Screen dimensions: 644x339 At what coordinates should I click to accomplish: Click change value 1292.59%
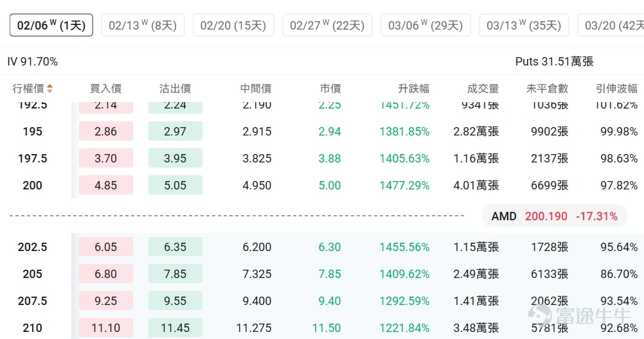[404, 301]
